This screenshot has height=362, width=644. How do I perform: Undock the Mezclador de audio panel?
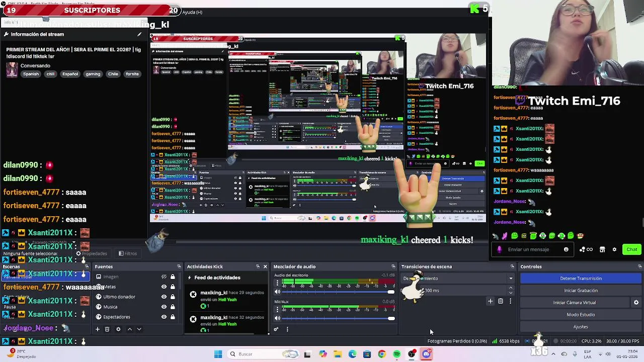(x=393, y=266)
